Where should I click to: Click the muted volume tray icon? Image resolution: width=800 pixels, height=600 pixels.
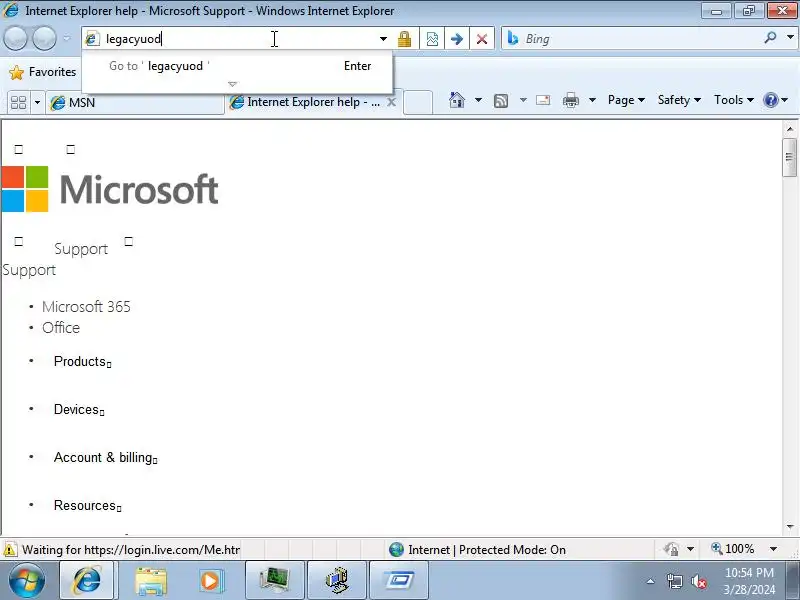699,581
